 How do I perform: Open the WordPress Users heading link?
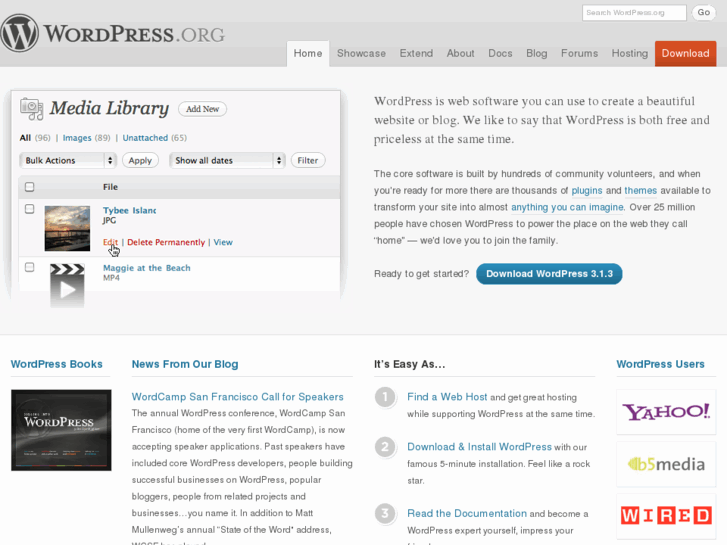[x=660, y=364]
